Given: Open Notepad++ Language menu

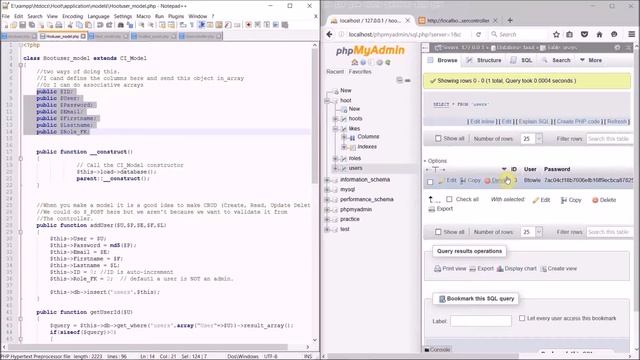Looking at the screenshot, I should point(98,16).
